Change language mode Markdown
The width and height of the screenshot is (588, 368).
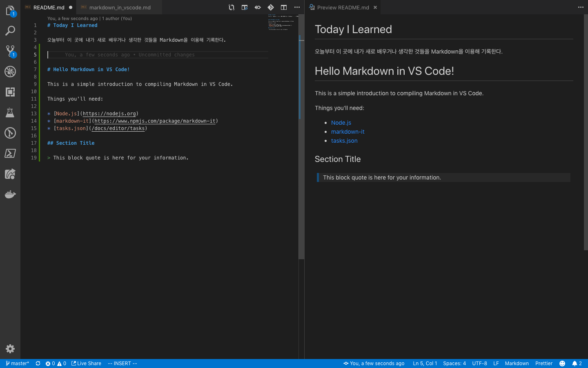[517, 364]
